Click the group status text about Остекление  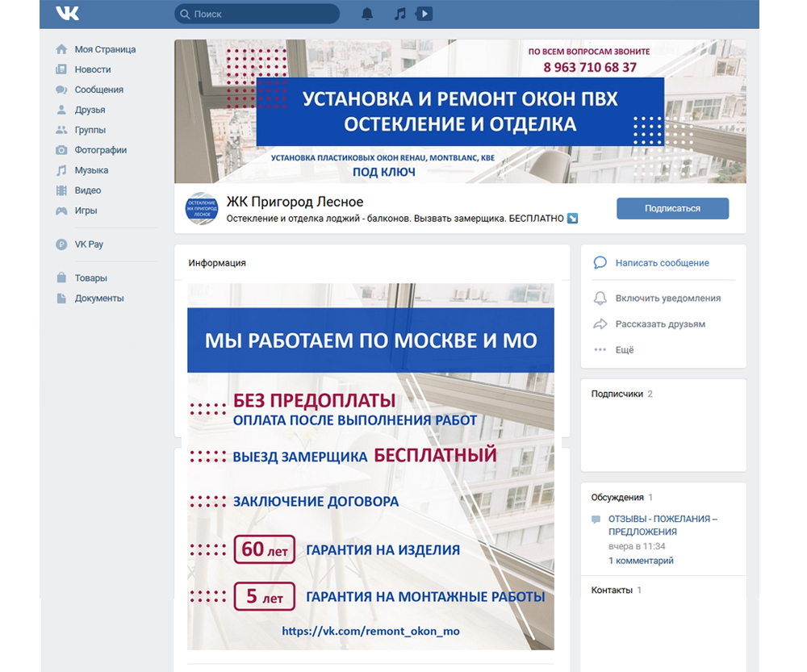click(395, 219)
